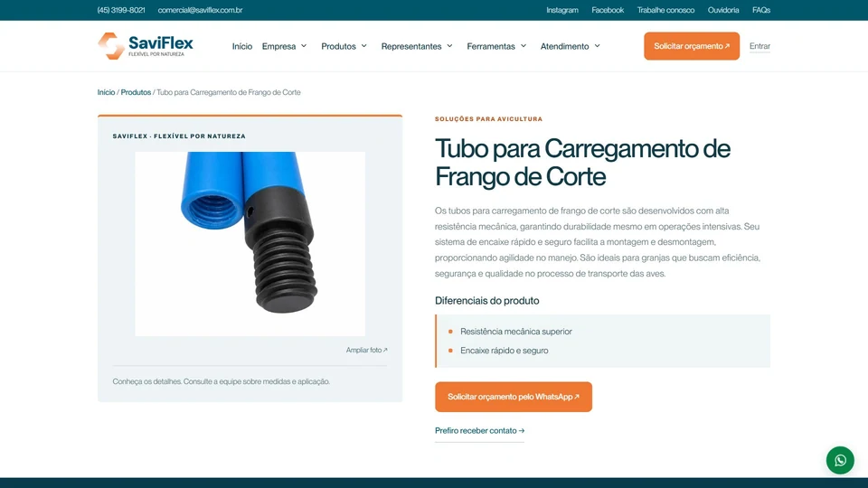
Task: Expand the Representantes dropdown menu
Action: pyautogui.click(x=417, y=46)
